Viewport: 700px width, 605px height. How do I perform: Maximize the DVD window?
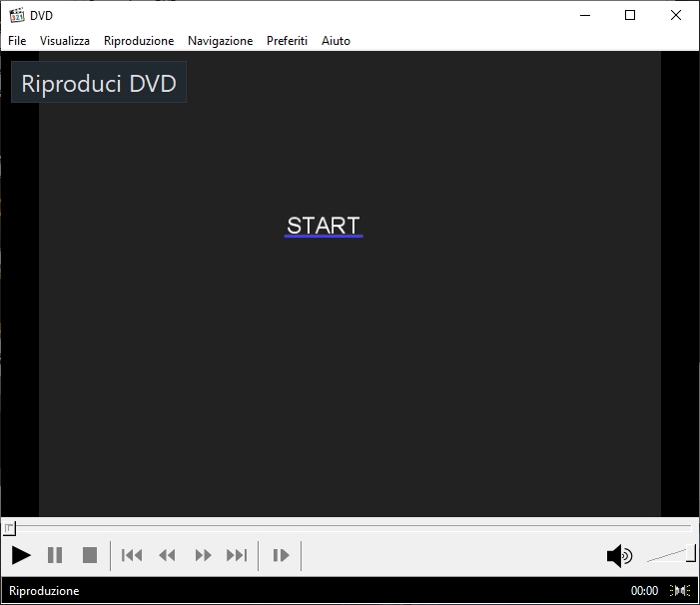pos(630,15)
